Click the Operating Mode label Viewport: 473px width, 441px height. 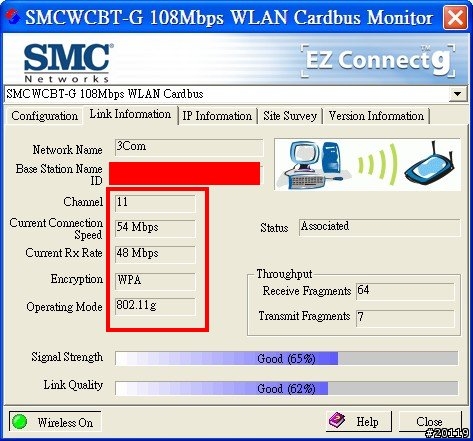[64, 307]
